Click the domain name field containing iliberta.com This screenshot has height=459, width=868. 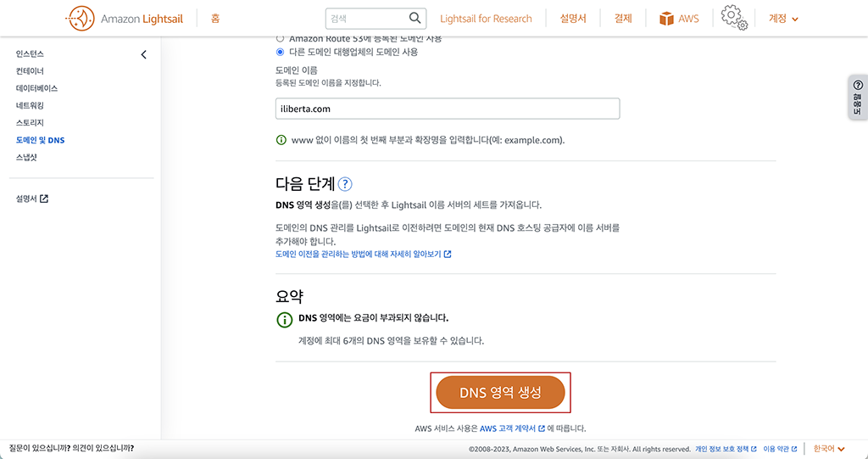448,109
